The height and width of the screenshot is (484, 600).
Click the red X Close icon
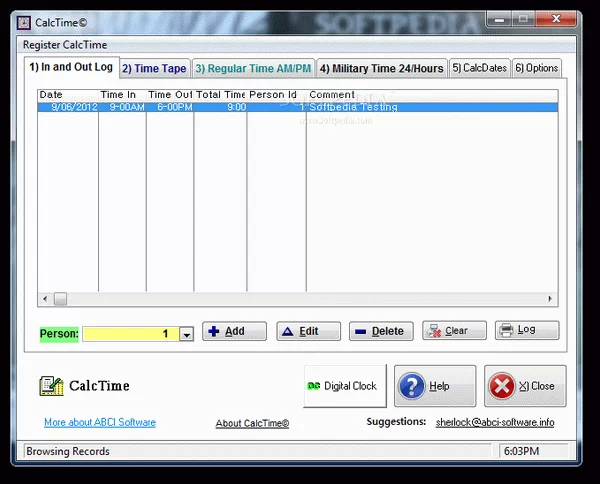(x=502, y=386)
